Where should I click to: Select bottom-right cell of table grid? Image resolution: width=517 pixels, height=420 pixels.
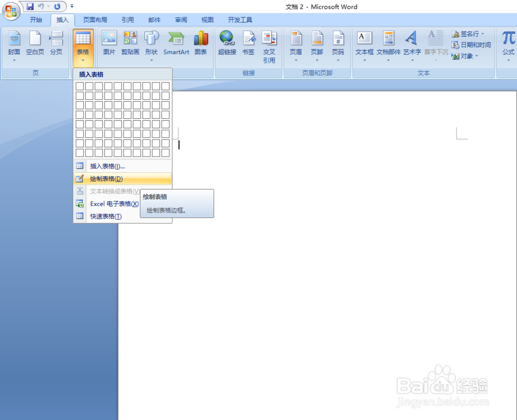[165, 153]
